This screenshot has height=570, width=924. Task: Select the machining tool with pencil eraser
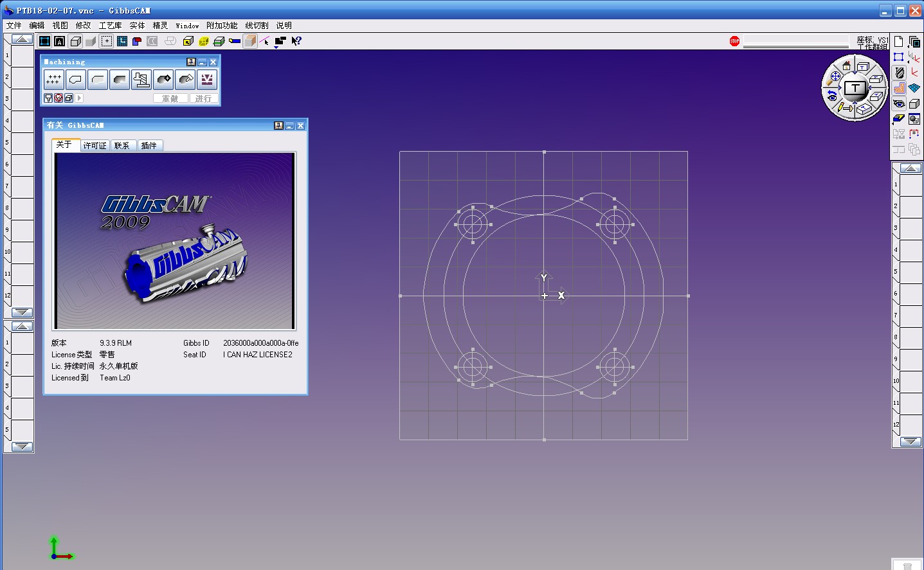pyautogui.click(x=185, y=80)
